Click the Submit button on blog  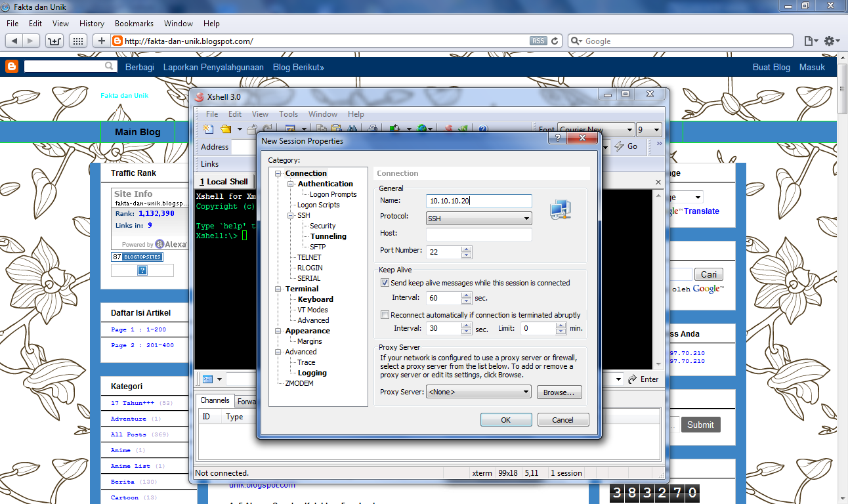click(700, 425)
